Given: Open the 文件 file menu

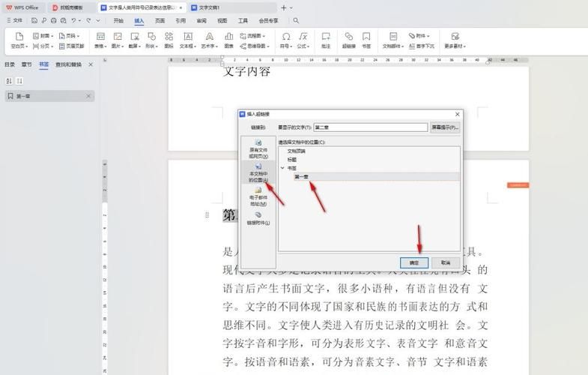Looking at the screenshot, I should (x=15, y=21).
